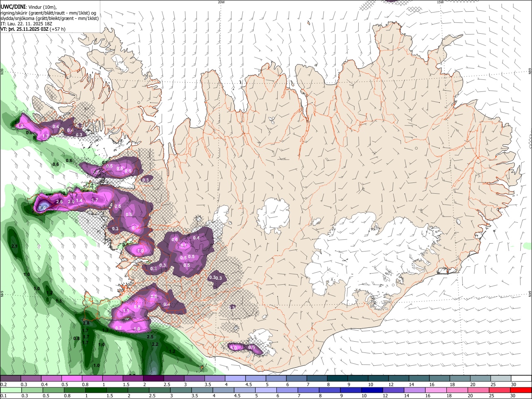
Task: Click the '2.8' rain value on the map
Action: coord(86,323)
